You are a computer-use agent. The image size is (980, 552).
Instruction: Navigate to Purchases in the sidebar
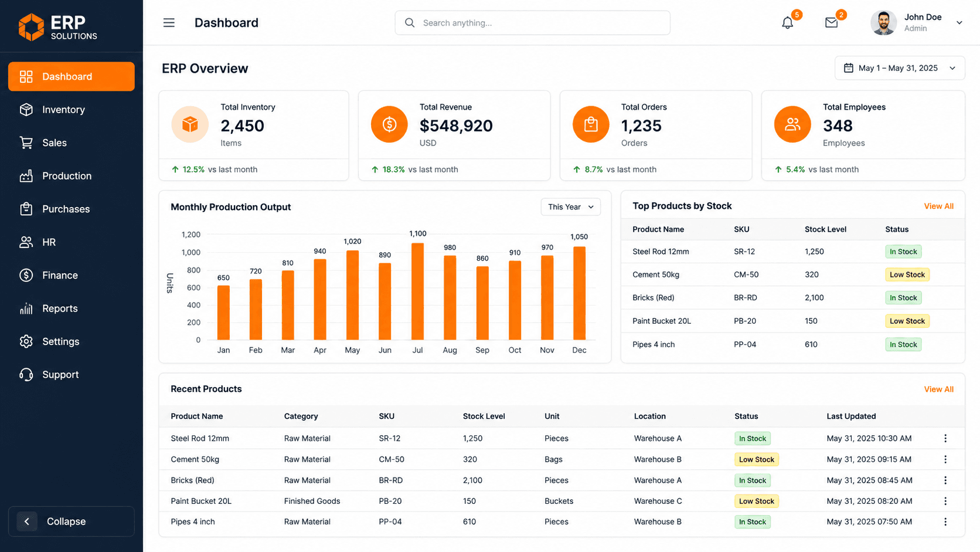coord(72,209)
